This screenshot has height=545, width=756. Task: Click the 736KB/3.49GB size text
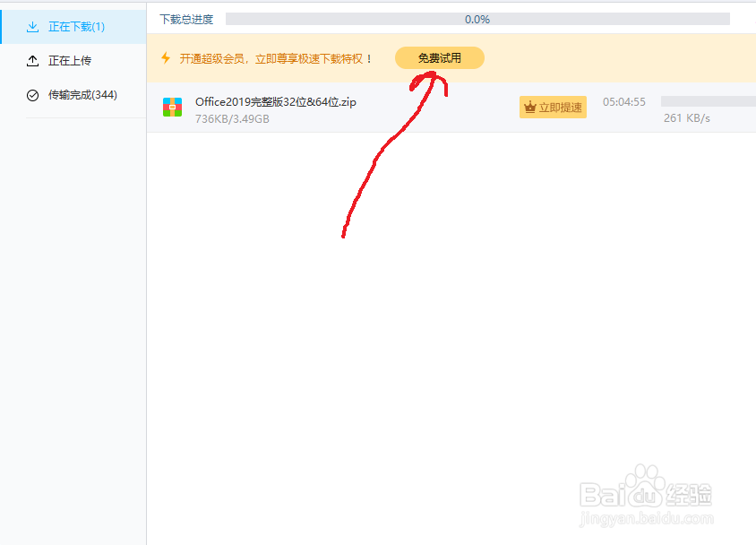pyautogui.click(x=232, y=118)
